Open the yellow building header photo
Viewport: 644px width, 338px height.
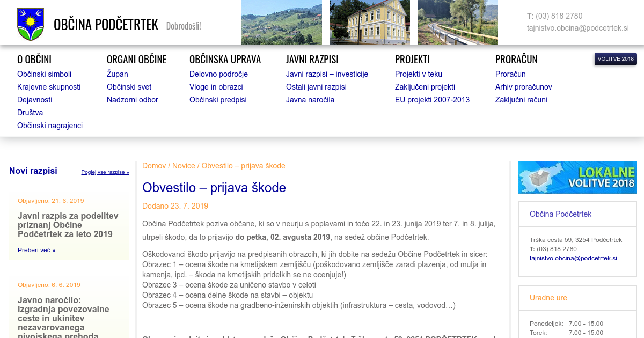pos(369,22)
